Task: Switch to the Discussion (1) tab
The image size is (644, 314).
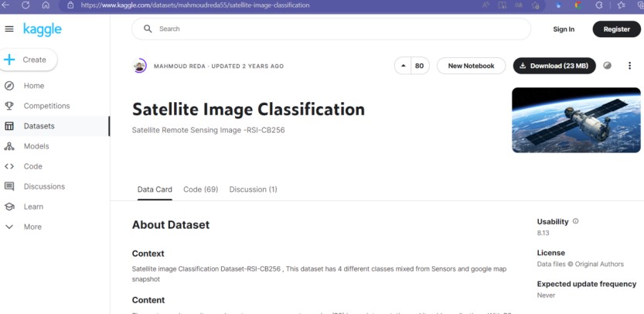Action: click(x=253, y=189)
